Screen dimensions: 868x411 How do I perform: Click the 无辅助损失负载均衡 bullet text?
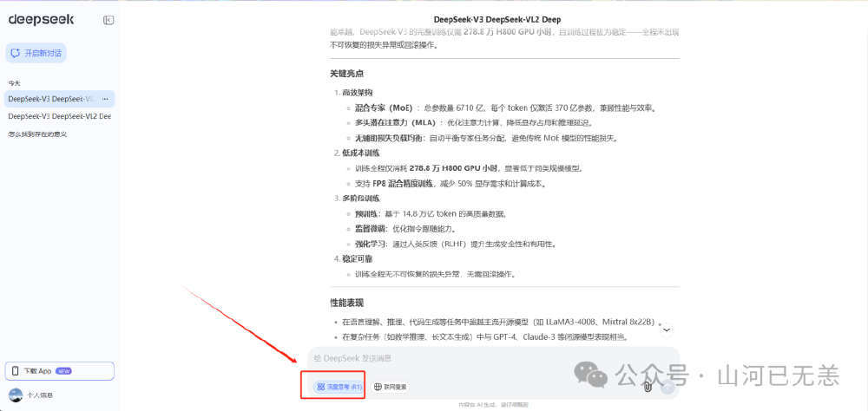point(485,138)
